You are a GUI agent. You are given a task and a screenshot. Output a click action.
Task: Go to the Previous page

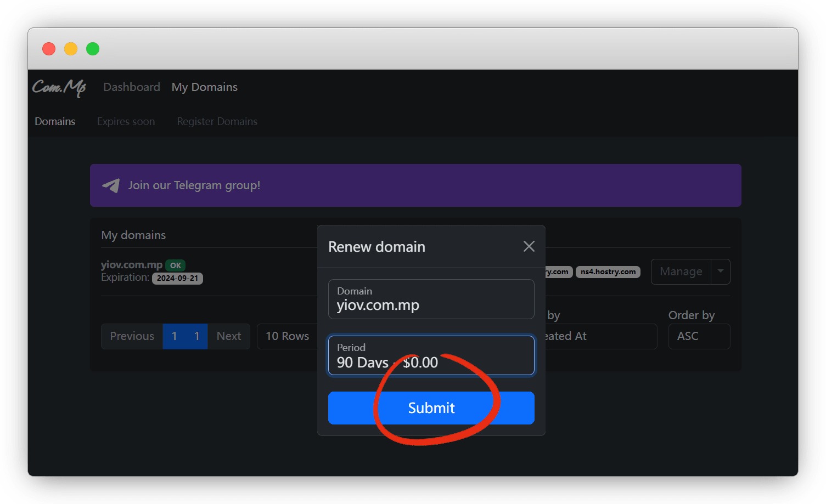point(132,336)
